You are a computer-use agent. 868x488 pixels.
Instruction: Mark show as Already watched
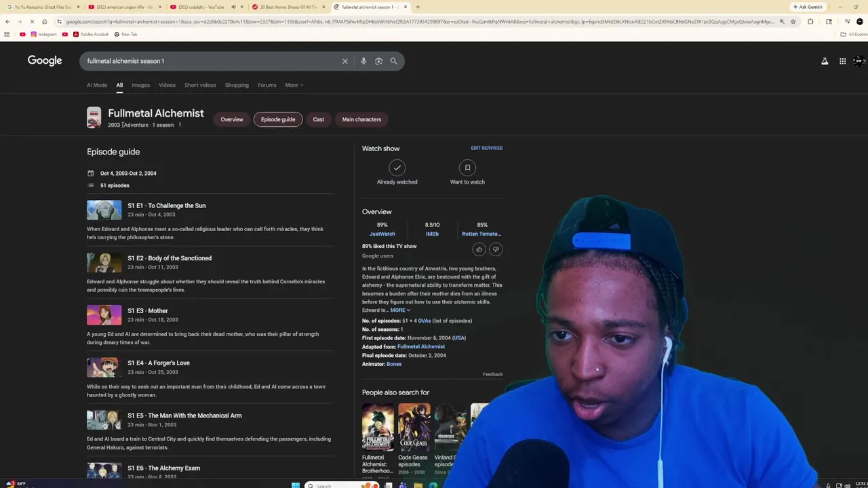pyautogui.click(x=397, y=172)
